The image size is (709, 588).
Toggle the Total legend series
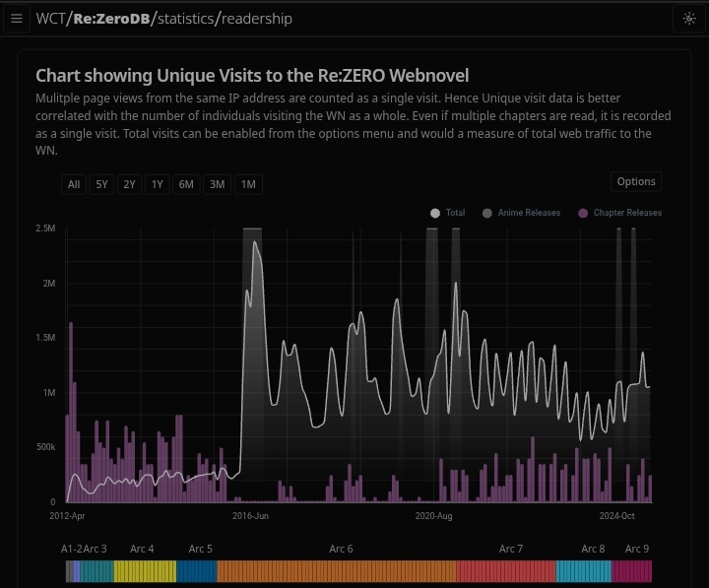coord(448,213)
